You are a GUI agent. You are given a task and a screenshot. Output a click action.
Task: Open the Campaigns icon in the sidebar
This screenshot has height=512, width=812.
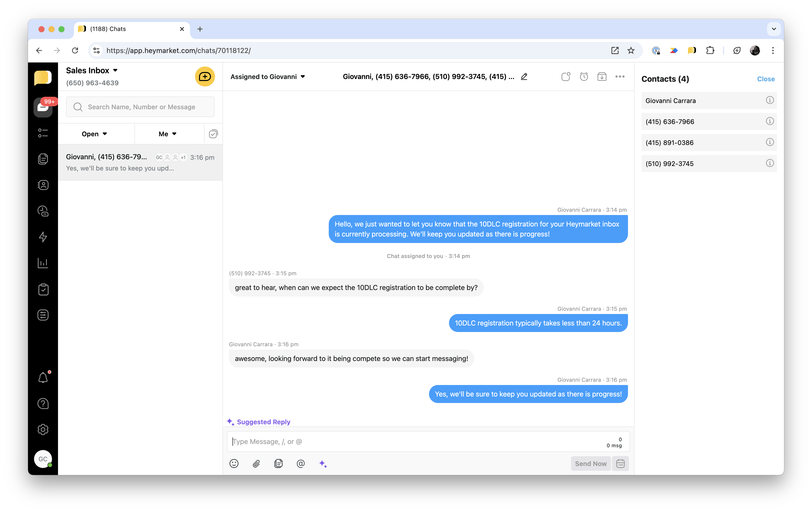coord(43,211)
